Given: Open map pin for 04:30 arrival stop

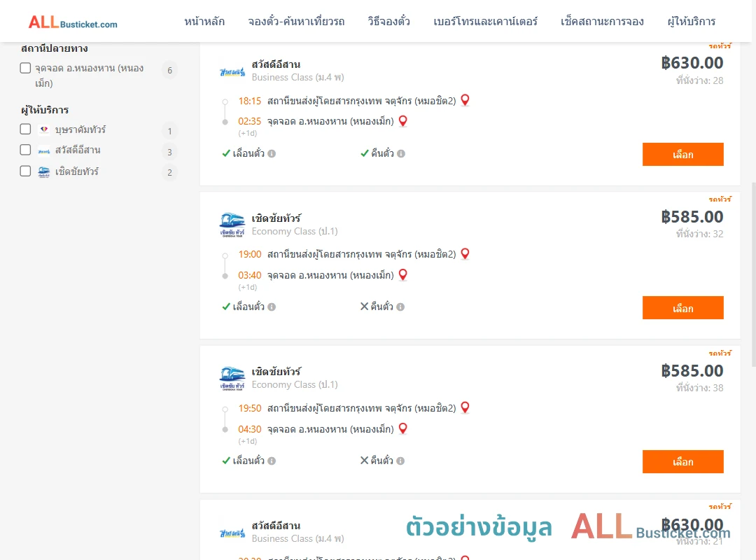Looking at the screenshot, I should tap(403, 428).
